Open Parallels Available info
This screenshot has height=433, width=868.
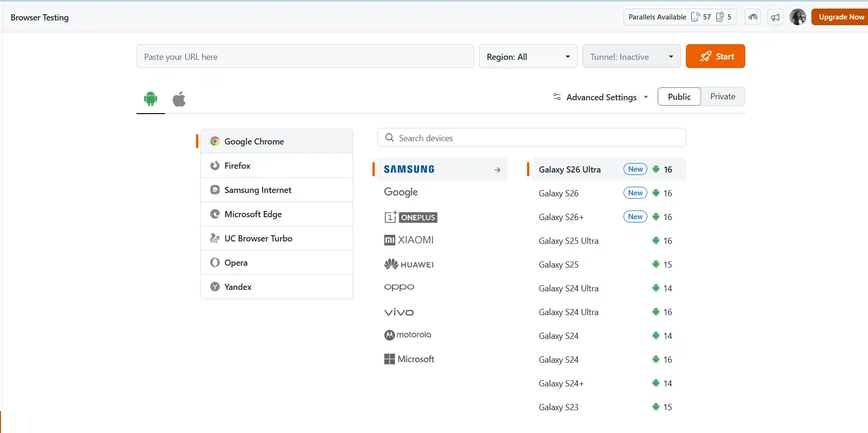coord(680,17)
